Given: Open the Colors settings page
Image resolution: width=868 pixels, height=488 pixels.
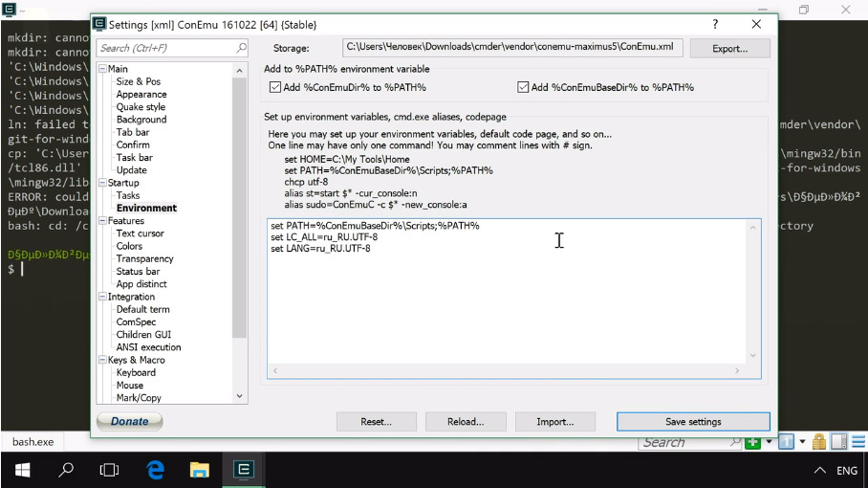Looking at the screenshot, I should pos(129,246).
